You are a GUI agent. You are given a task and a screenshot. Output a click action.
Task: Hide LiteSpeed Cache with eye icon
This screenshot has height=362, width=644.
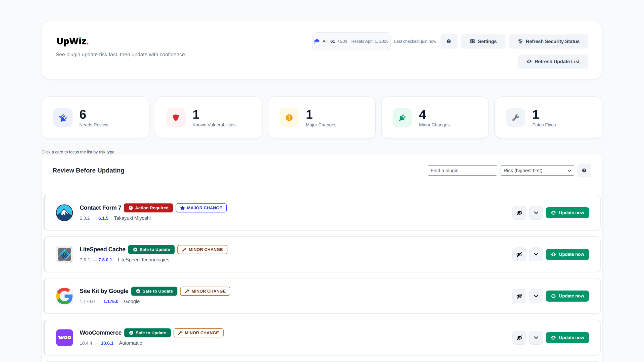click(x=519, y=254)
